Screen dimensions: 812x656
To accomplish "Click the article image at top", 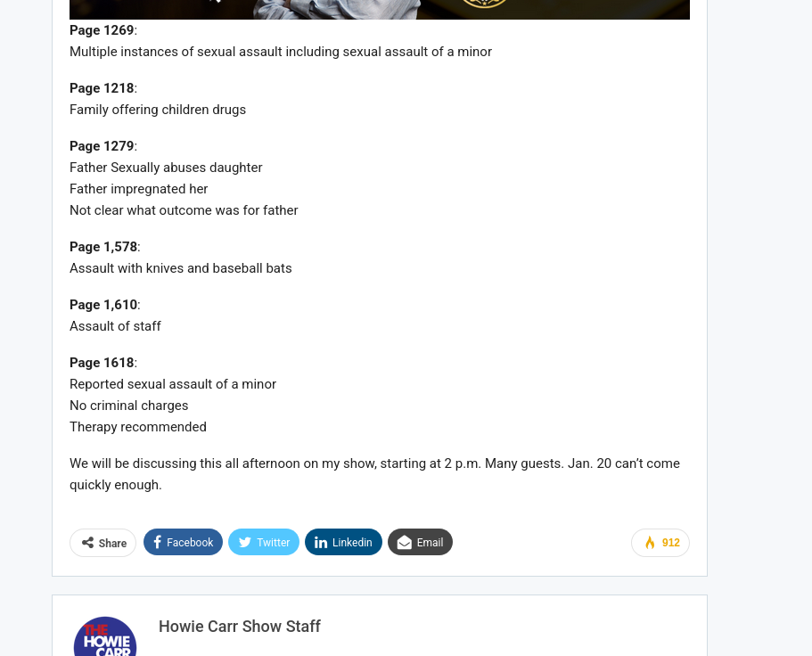I will pyautogui.click(x=380, y=9).
